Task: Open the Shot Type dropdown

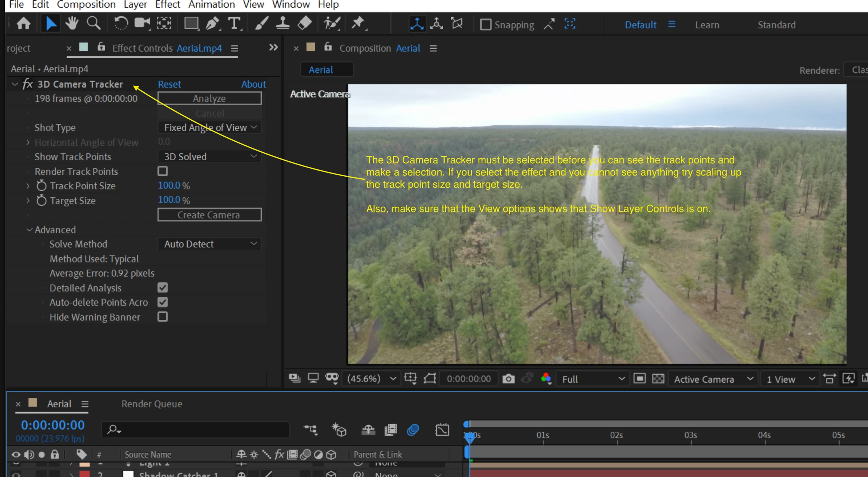Action: (x=210, y=128)
